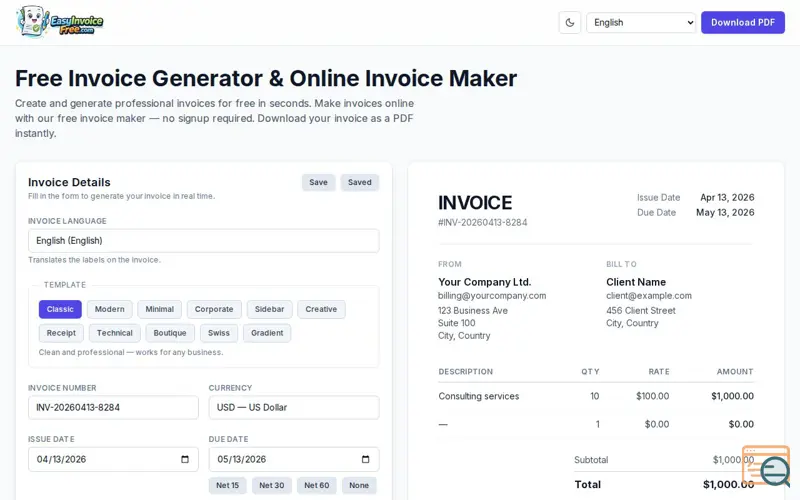Click 'client@example.com' in preview

point(649,296)
